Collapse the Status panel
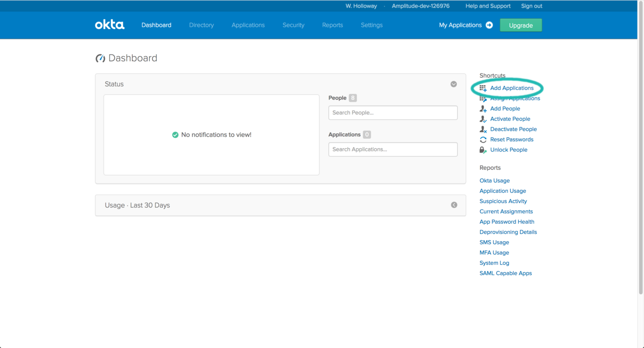 pyautogui.click(x=454, y=84)
